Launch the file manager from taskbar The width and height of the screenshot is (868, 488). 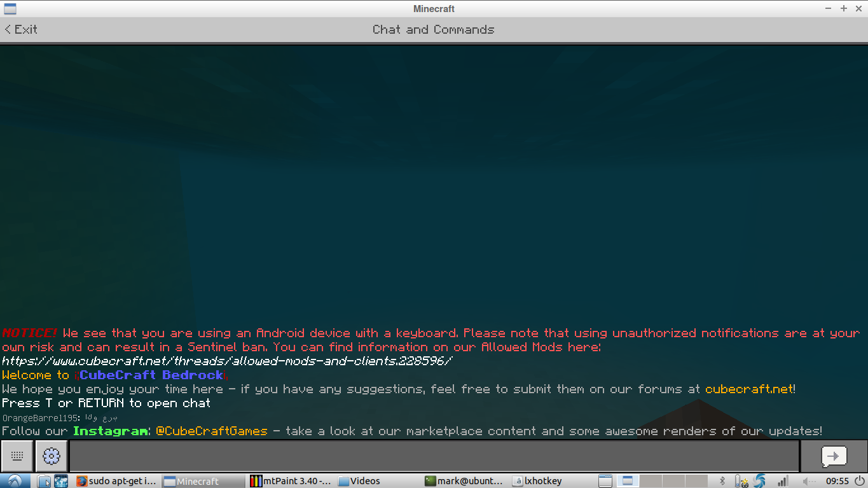(44, 481)
